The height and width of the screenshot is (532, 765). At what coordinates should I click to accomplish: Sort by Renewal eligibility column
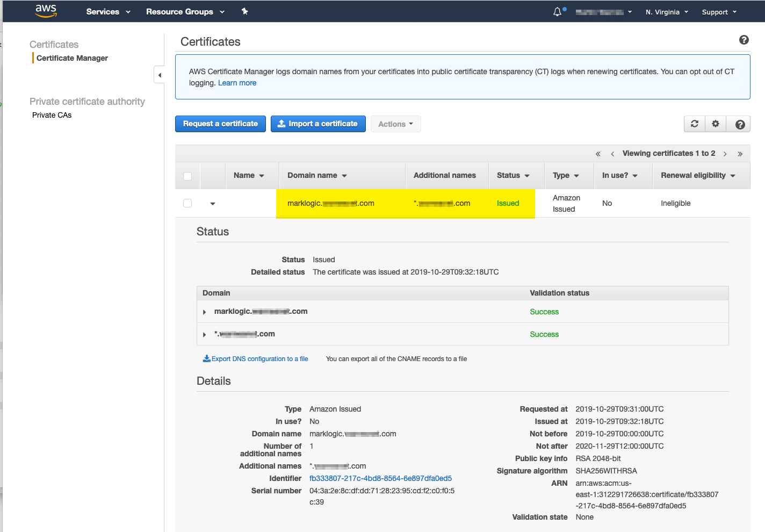tap(698, 175)
